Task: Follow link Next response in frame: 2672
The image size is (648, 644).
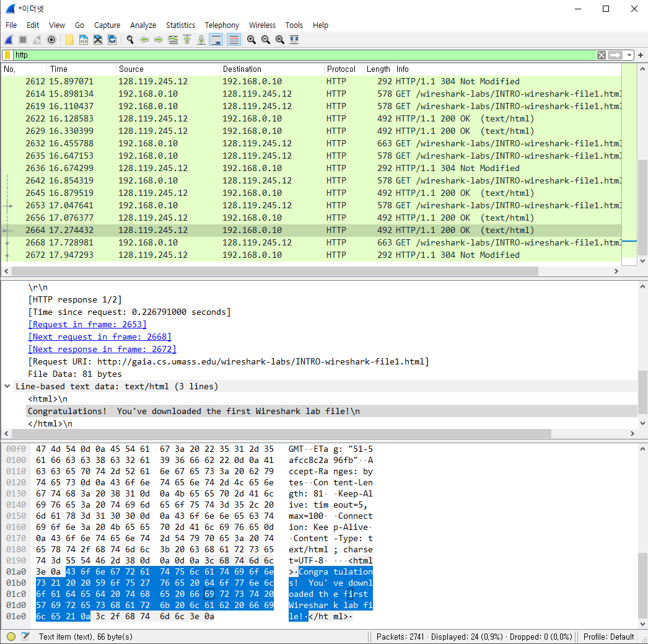Action: tap(102, 350)
